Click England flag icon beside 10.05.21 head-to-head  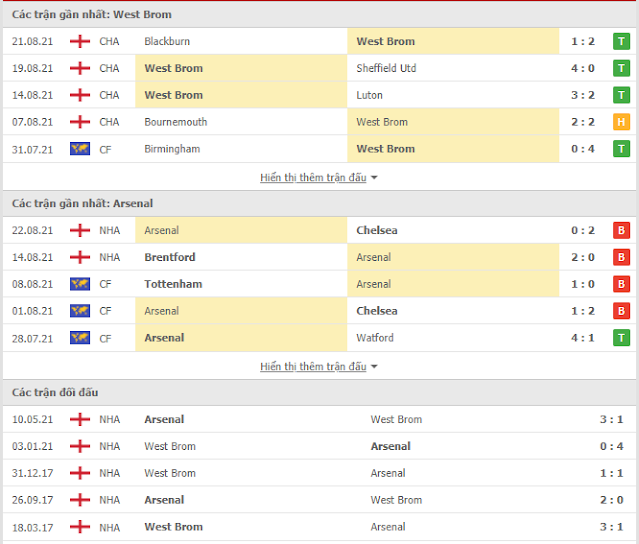[x=80, y=419]
